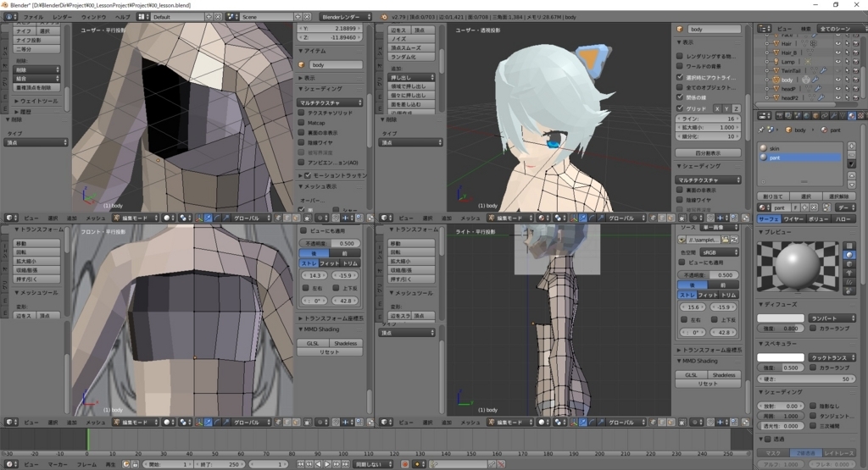Set material preview to monkey shape
868x470 pixels.
click(849, 273)
